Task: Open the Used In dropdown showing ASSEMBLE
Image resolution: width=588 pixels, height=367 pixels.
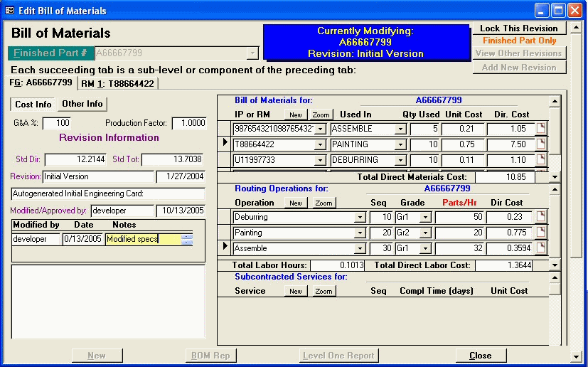Action: click(400, 129)
